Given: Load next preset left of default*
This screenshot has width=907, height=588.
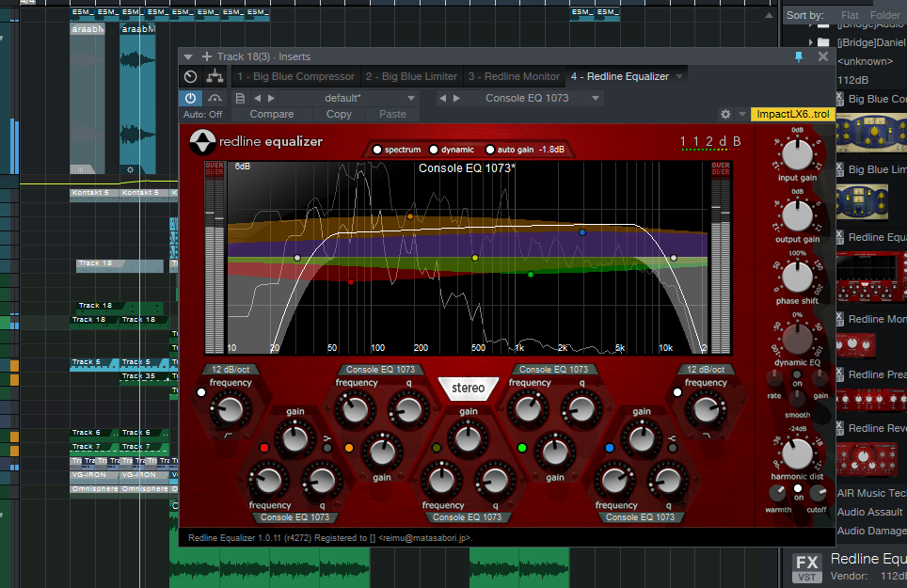Looking at the screenshot, I should 271,98.
